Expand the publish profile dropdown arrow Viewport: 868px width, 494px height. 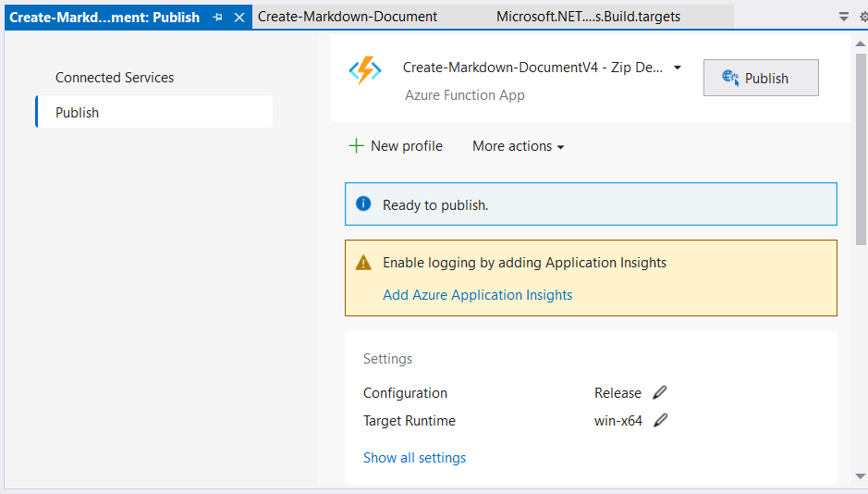[x=677, y=68]
